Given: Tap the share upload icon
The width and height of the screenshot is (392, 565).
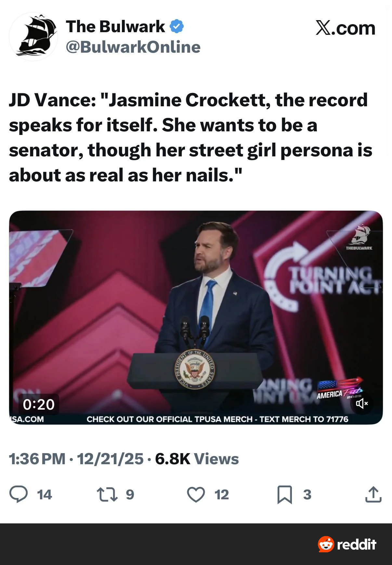Looking at the screenshot, I should tap(373, 494).
